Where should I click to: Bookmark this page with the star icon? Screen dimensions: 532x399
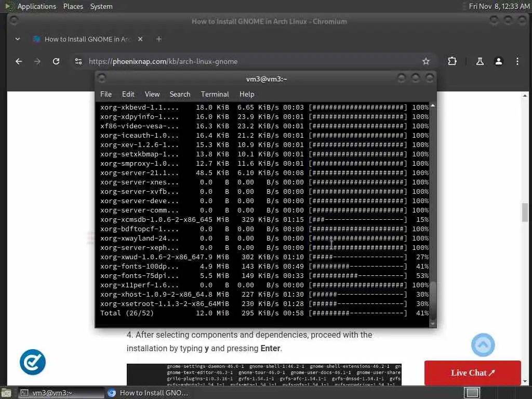426,61
